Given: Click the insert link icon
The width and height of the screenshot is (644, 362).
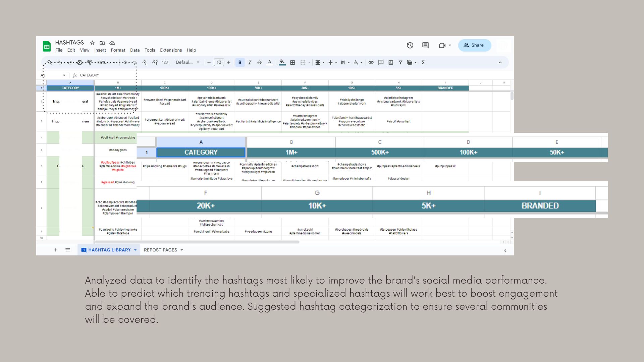Looking at the screenshot, I should [371, 62].
